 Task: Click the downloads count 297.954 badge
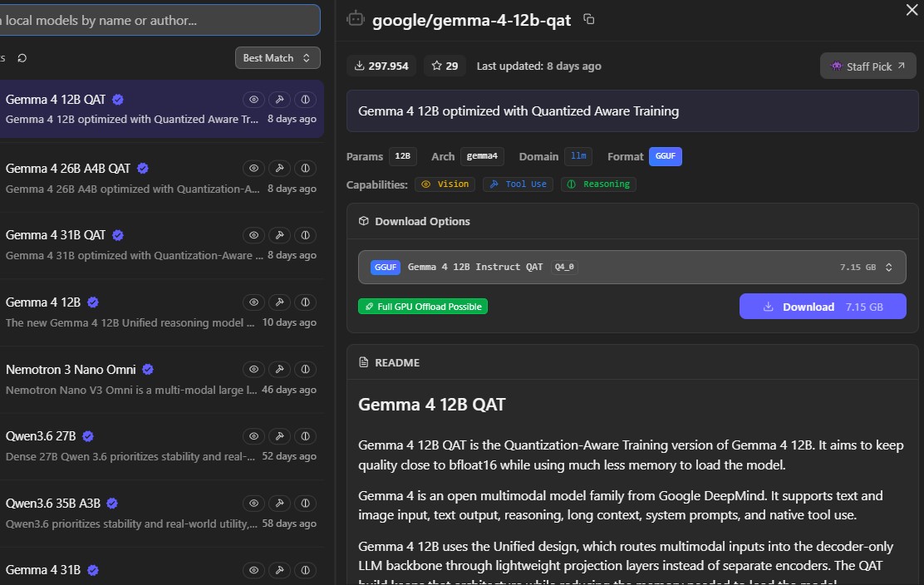[381, 66]
